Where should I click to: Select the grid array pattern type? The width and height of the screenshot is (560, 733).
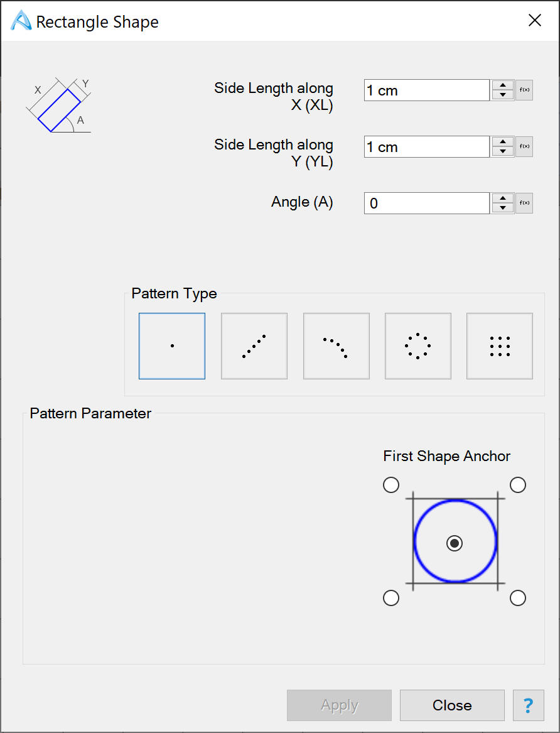[500, 346]
